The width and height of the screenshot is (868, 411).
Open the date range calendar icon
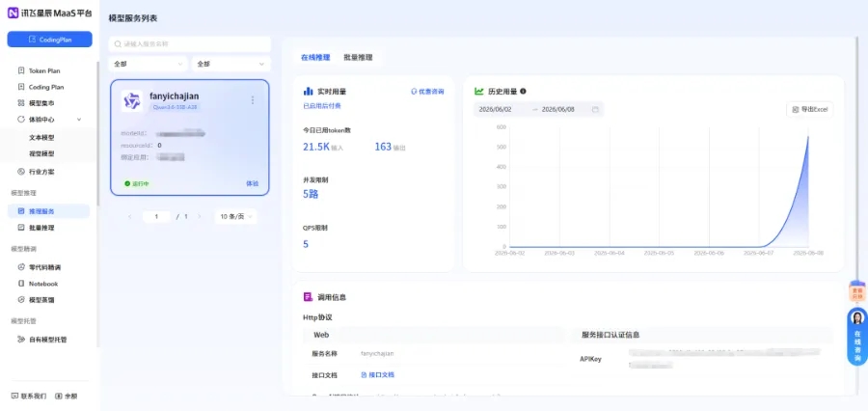click(595, 109)
